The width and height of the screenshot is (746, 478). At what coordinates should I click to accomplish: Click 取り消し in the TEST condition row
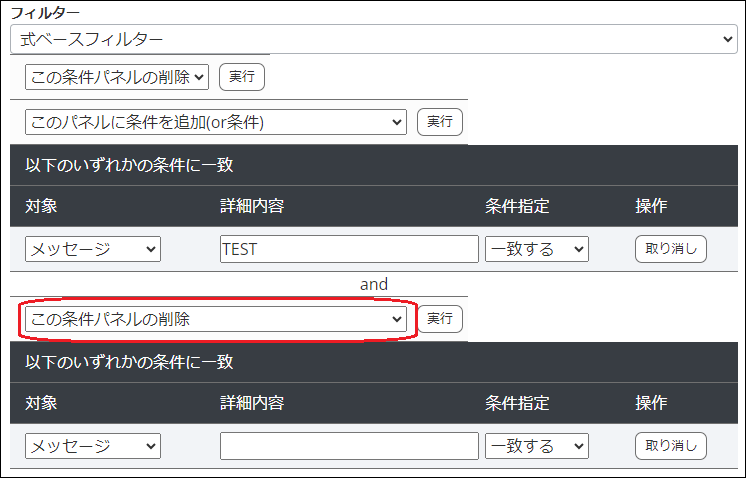[x=670, y=249]
